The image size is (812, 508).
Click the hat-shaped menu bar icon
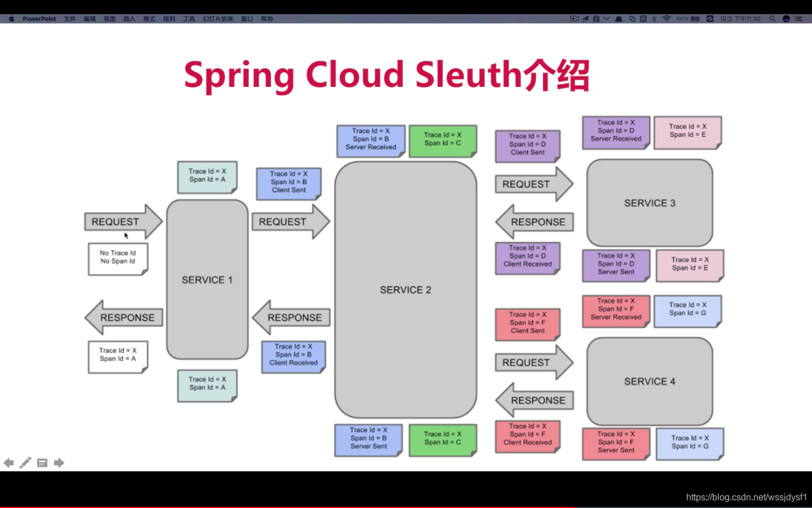(619, 19)
